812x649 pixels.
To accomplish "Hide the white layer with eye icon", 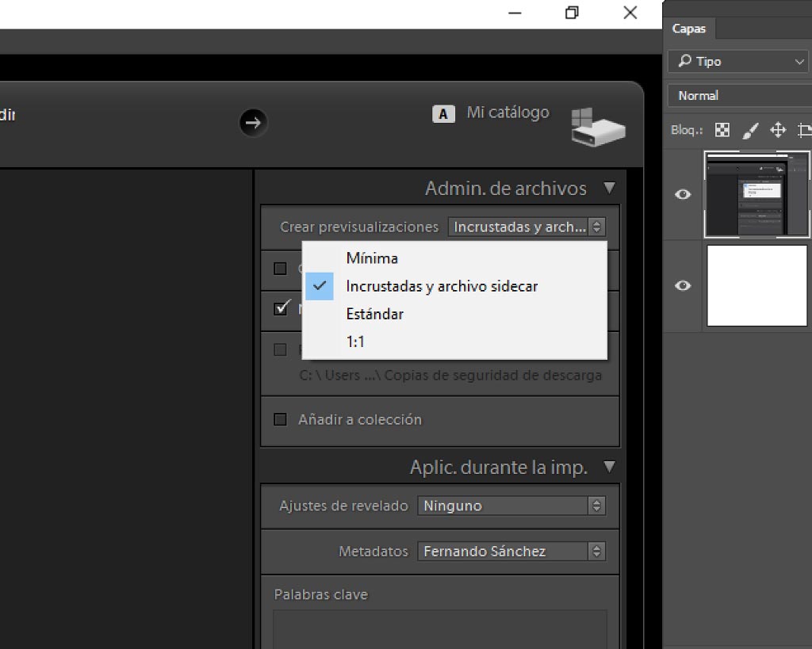I will [x=683, y=285].
